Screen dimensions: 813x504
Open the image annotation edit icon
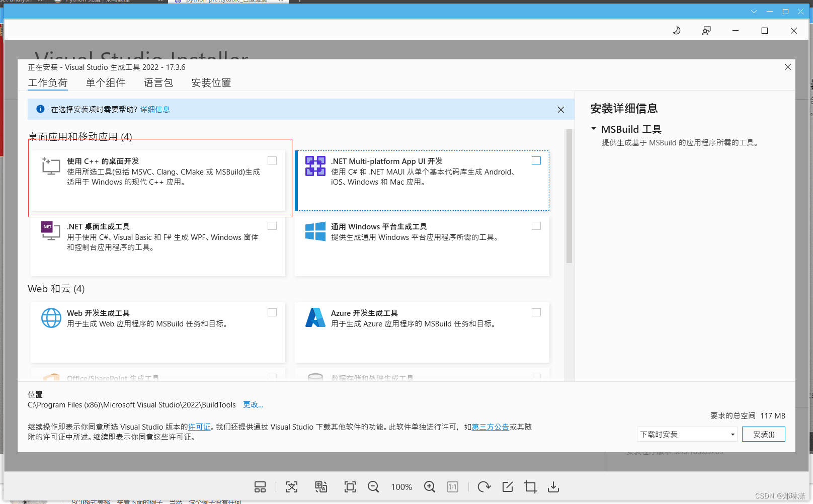pyautogui.click(x=507, y=487)
